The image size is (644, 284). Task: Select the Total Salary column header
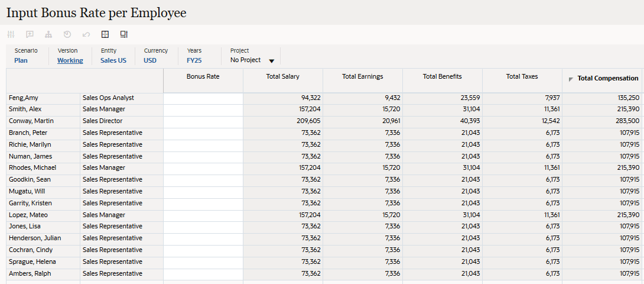(282, 76)
